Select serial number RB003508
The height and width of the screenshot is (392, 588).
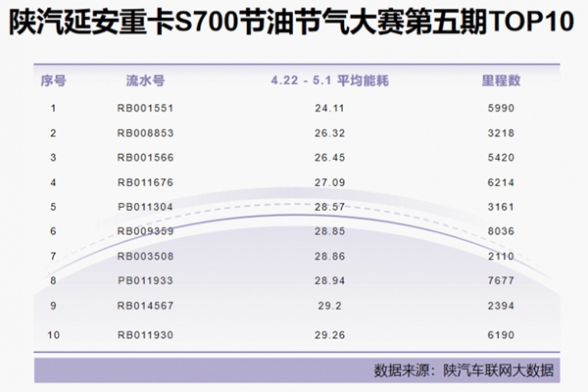(x=145, y=256)
